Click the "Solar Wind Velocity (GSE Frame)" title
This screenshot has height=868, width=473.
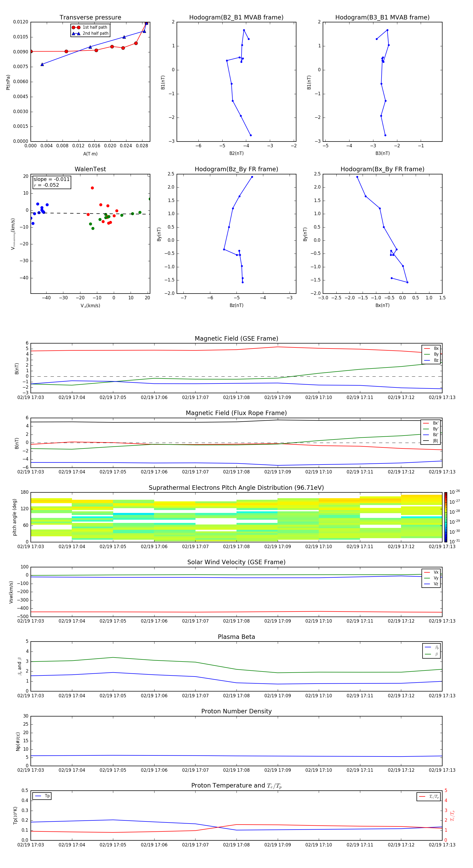(x=236, y=562)
